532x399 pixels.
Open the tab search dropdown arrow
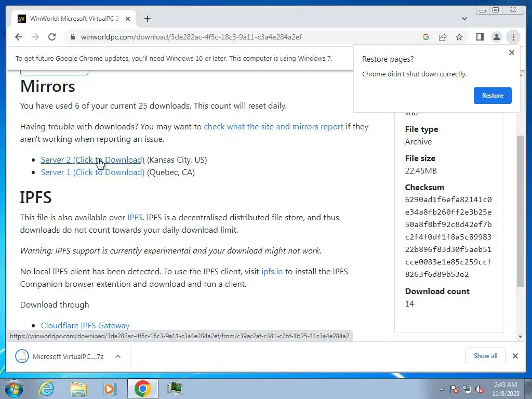click(464, 19)
